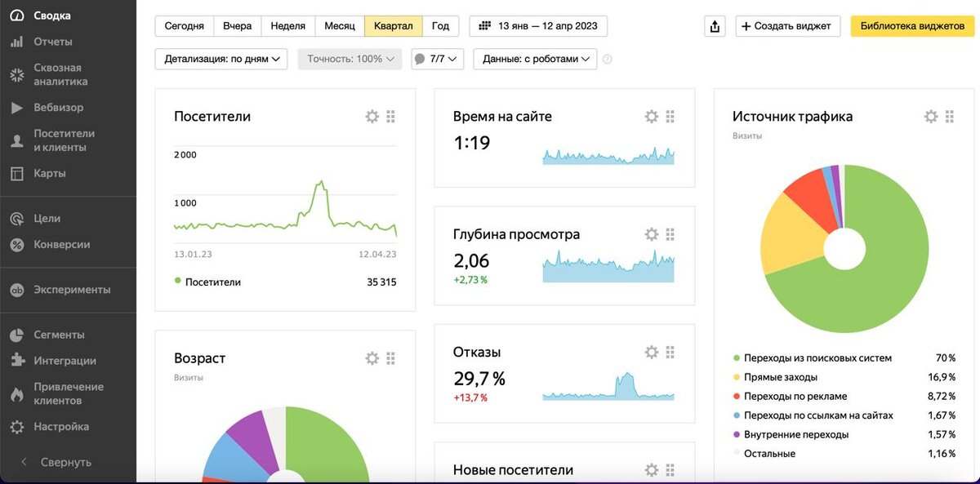This screenshot has width=980, height=484.
Task: Click drag handle of Время на сайте widget
Action: 670,117
